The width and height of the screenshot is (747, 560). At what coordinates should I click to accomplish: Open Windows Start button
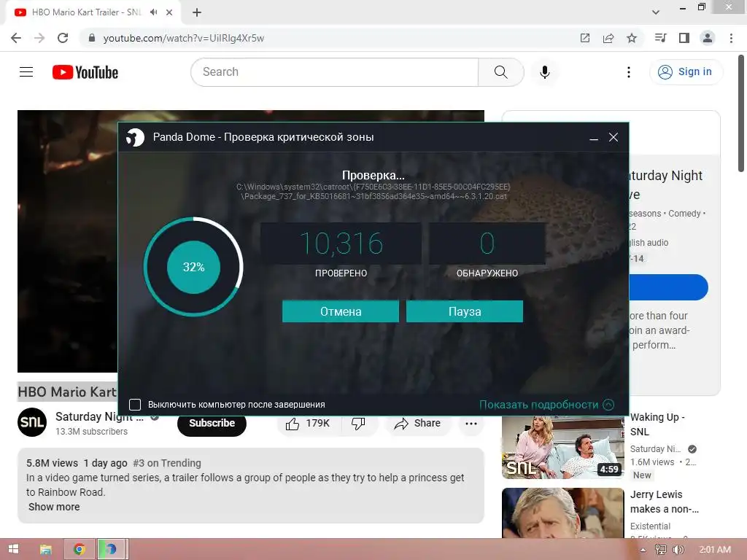(13, 549)
